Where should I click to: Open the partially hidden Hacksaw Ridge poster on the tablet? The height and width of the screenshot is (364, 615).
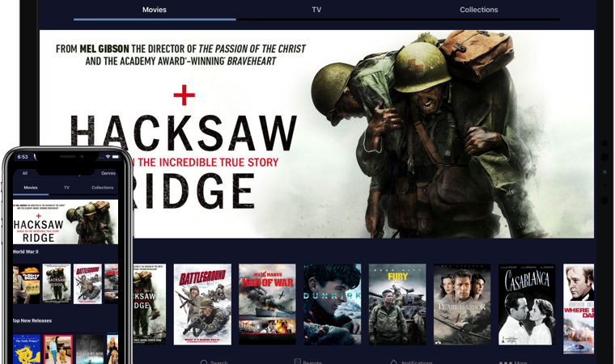(150, 304)
